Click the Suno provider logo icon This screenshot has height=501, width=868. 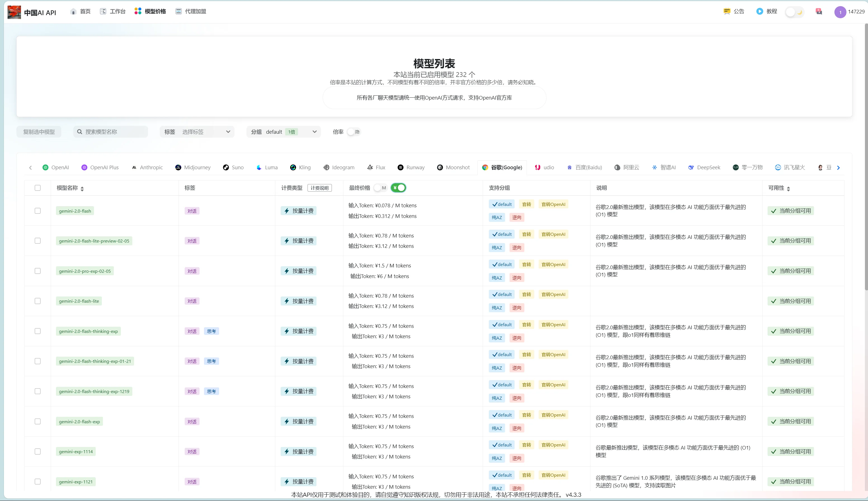[x=226, y=168]
